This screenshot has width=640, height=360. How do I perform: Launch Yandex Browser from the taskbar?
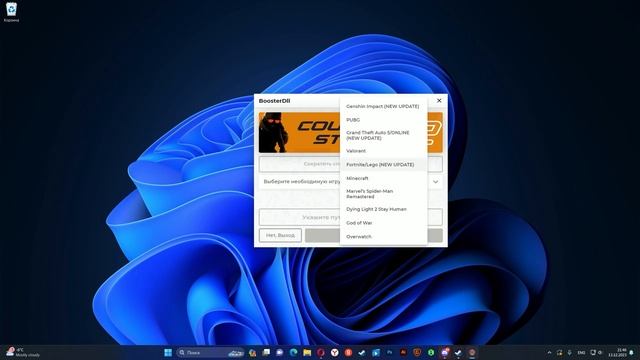coord(335,352)
